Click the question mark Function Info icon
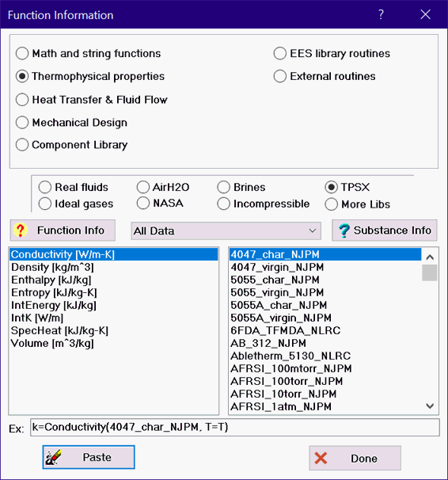Screen dimensions: 448x480 click(20, 230)
